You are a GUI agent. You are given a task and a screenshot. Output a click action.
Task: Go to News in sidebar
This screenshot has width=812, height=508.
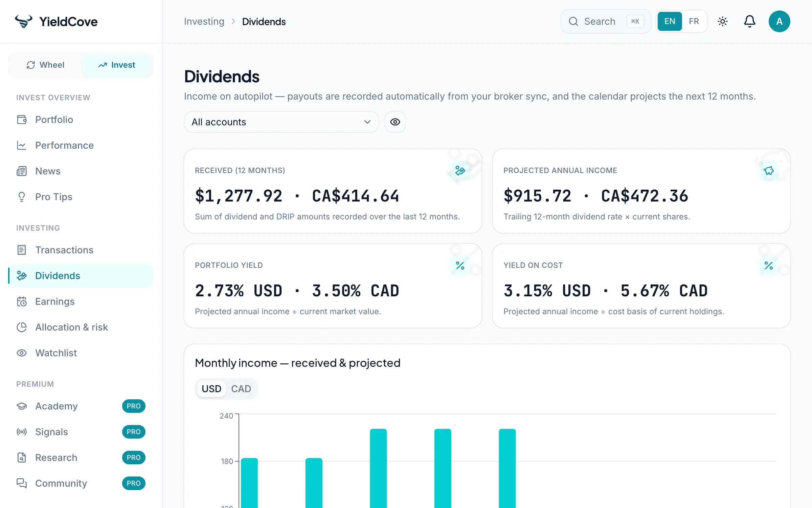coord(81,171)
